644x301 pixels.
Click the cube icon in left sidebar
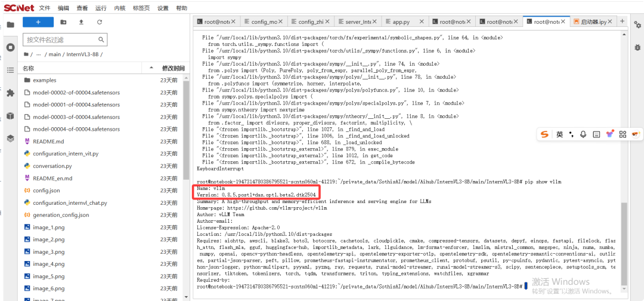point(11,116)
